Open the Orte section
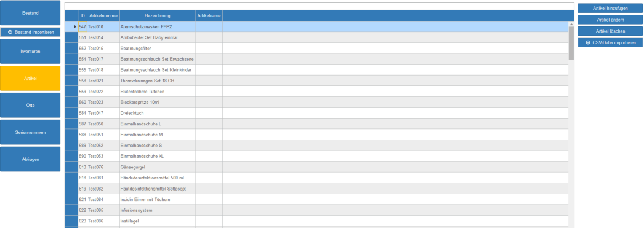Screen dimensions: 644x228 [30, 105]
